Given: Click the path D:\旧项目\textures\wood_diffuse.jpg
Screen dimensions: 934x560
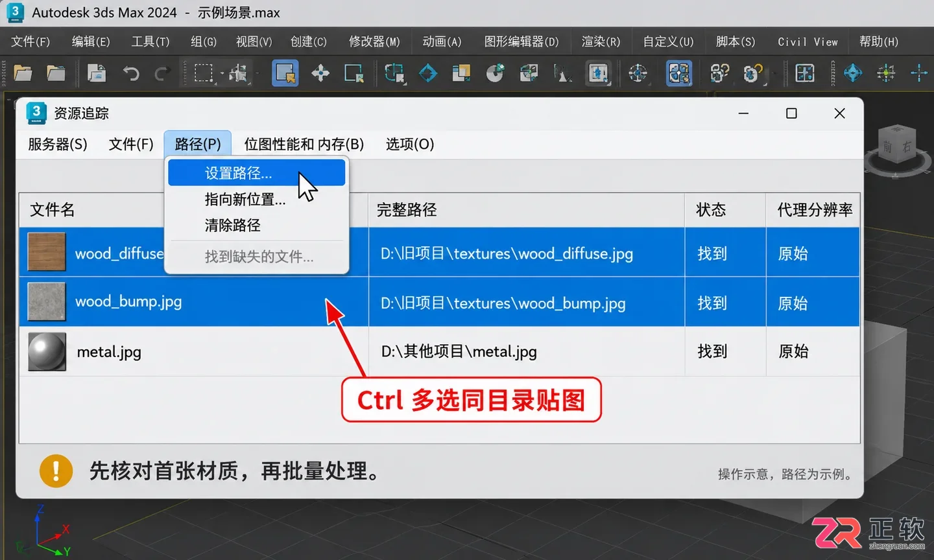Looking at the screenshot, I should pyautogui.click(x=507, y=254).
